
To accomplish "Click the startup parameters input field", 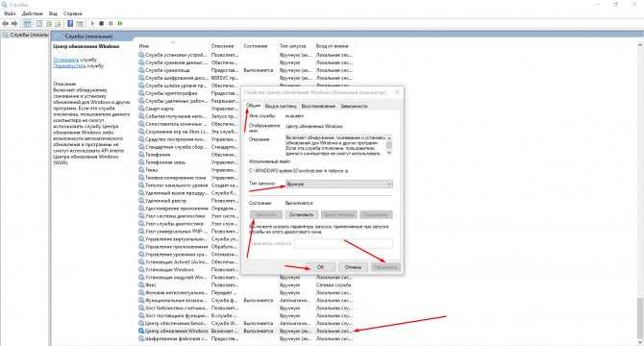I will pos(343,243).
